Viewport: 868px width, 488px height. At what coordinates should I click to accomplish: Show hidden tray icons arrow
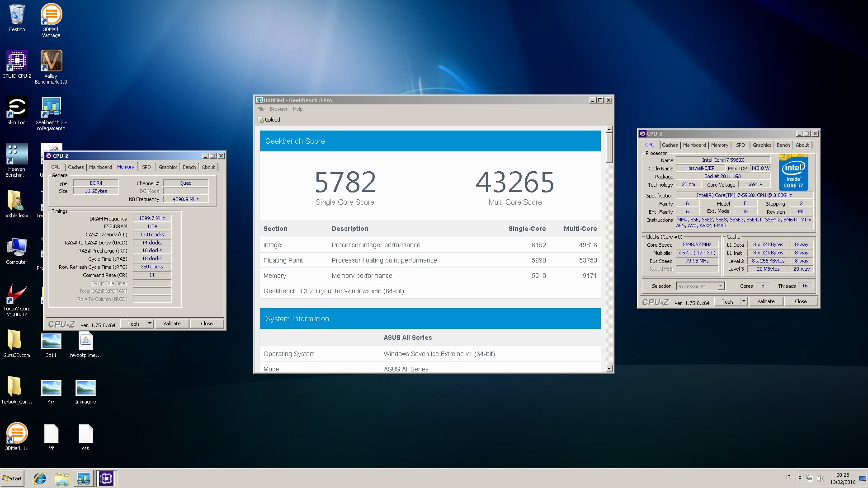coord(800,478)
